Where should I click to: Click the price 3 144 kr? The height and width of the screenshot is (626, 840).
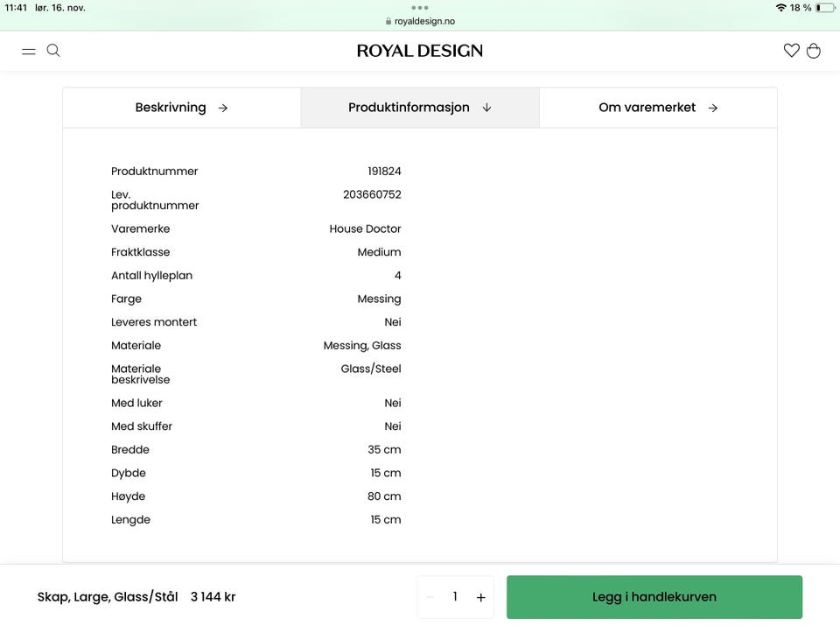[x=213, y=597]
